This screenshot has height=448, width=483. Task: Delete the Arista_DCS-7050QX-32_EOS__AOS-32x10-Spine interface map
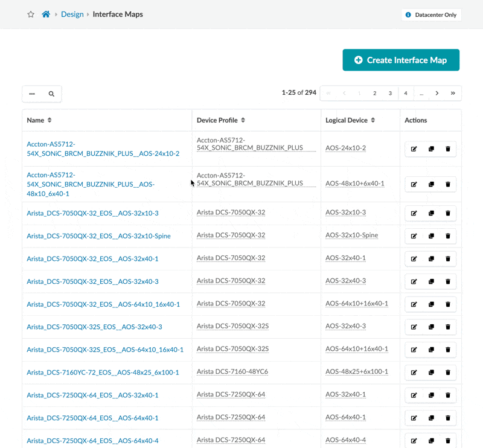(448, 236)
